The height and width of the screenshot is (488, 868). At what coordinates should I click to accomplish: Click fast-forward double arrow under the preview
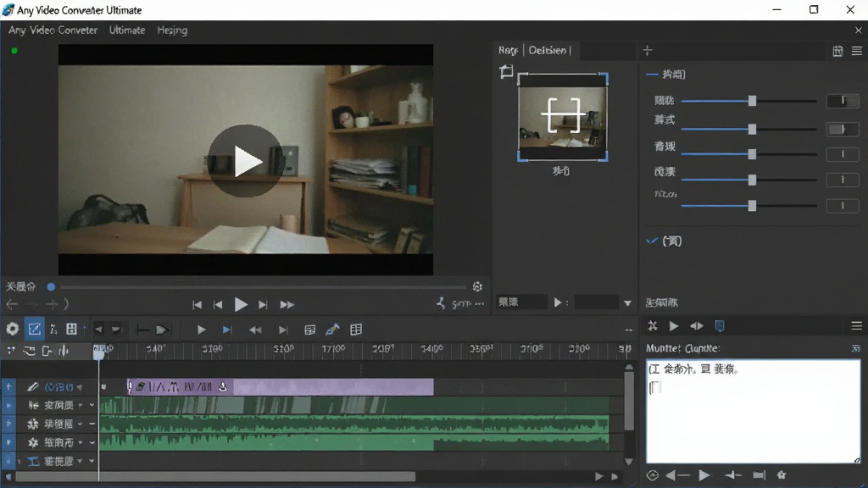pos(287,305)
